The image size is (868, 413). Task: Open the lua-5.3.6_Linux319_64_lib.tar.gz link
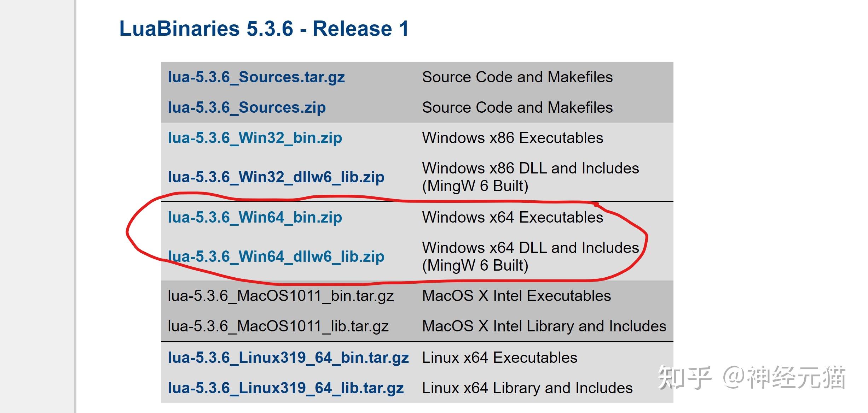[x=285, y=388]
